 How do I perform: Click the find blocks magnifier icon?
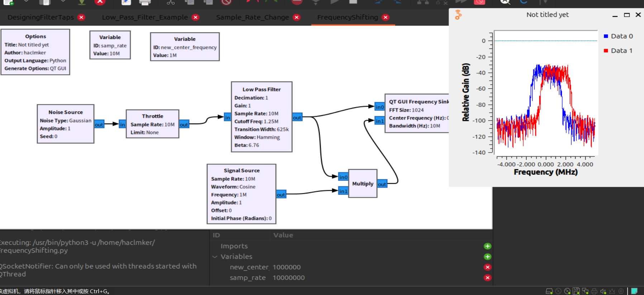[x=505, y=2]
